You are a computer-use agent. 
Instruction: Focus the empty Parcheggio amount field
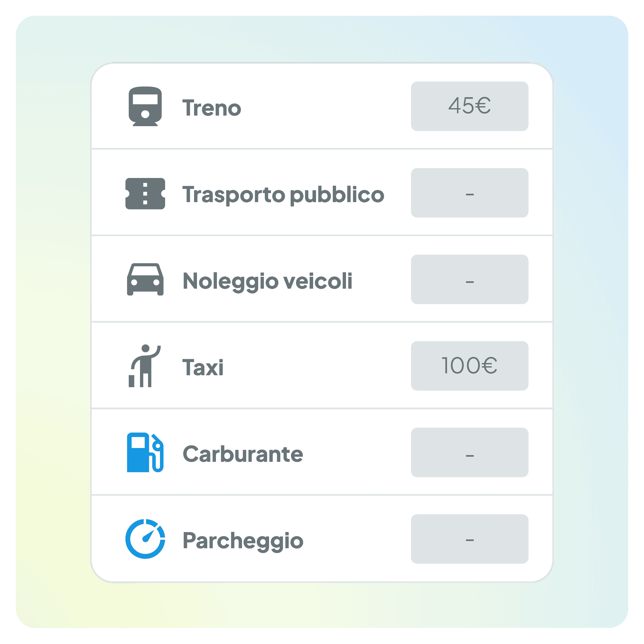[470, 539]
